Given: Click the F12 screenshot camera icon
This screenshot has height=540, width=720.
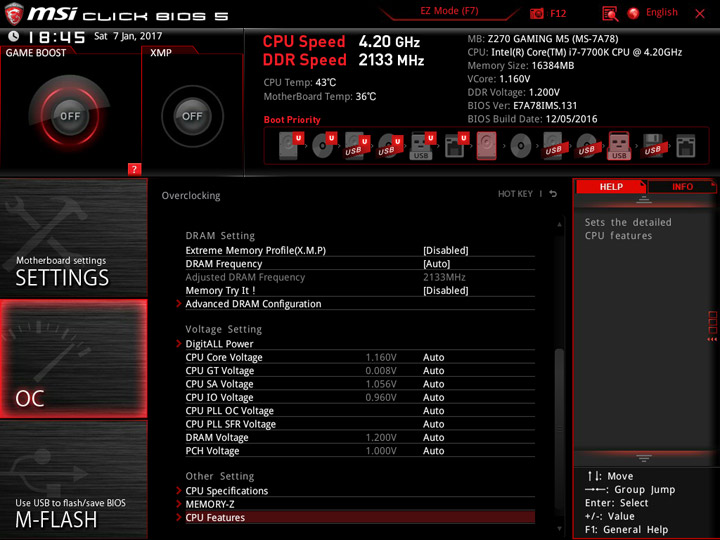Looking at the screenshot, I should click(536, 14).
